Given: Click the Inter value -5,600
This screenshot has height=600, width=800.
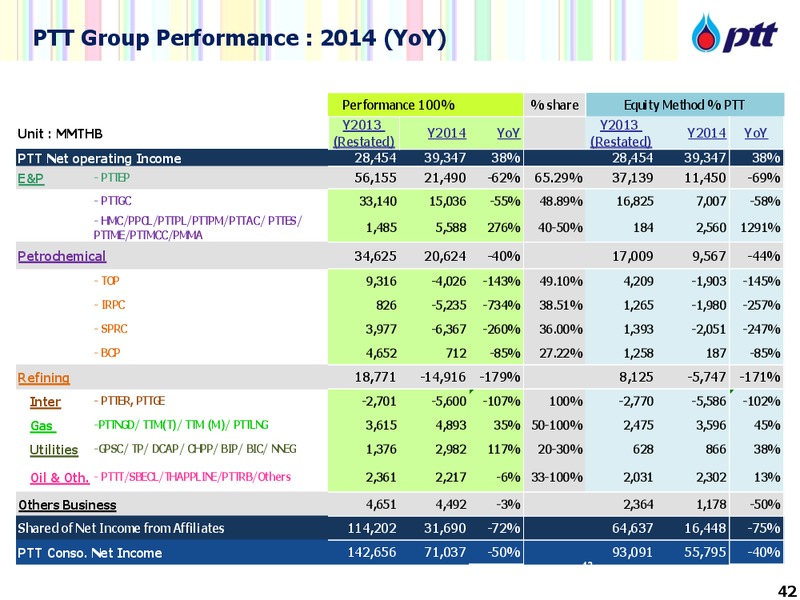Looking at the screenshot, I should pyautogui.click(x=447, y=402).
